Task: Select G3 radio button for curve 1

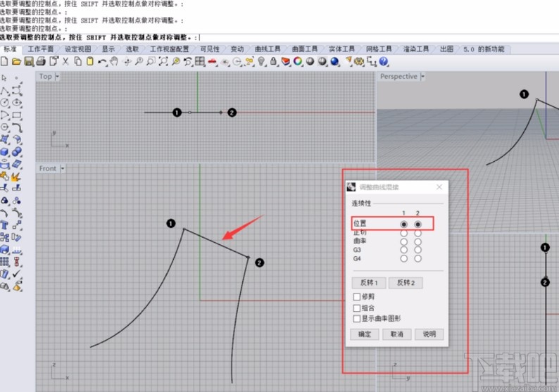Action: click(x=403, y=250)
